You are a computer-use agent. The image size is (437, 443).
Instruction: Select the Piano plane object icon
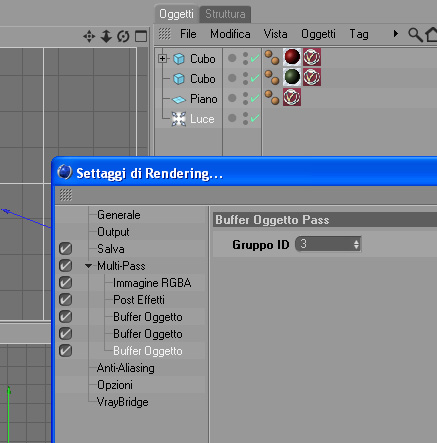coord(179,99)
